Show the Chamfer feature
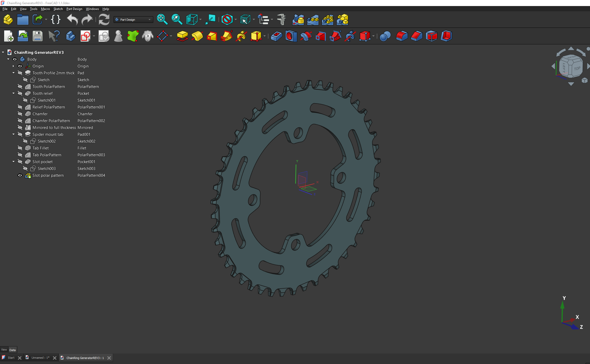 coord(20,114)
